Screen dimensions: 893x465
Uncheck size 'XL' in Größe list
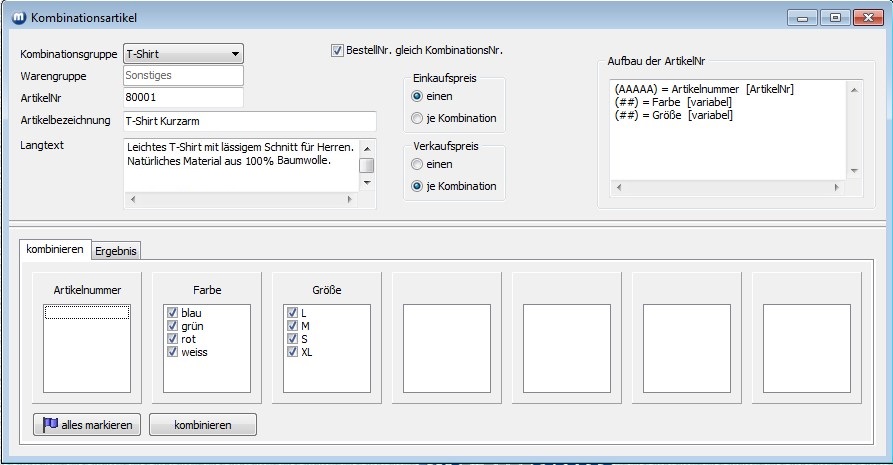(x=292, y=352)
